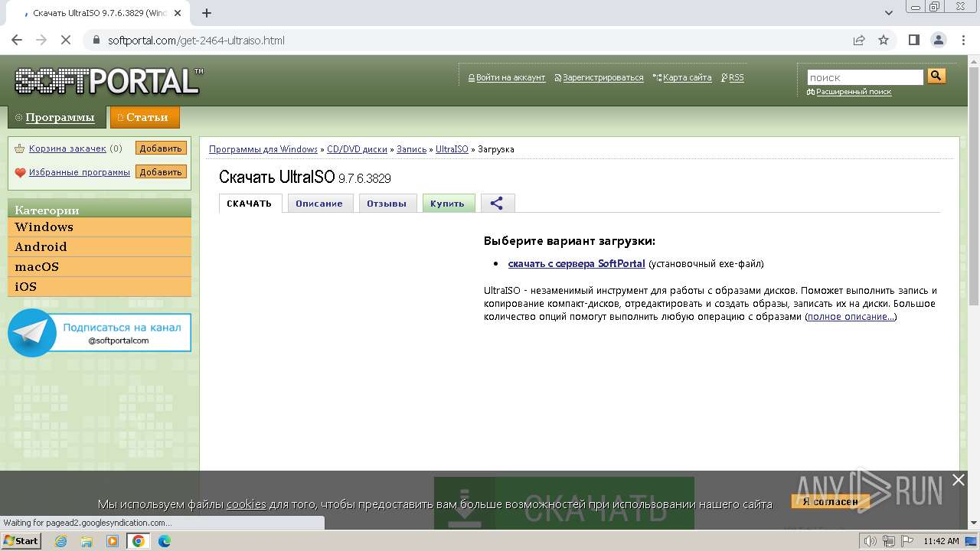Open Карта сайта link
The image size is (980, 551).
pos(688,77)
